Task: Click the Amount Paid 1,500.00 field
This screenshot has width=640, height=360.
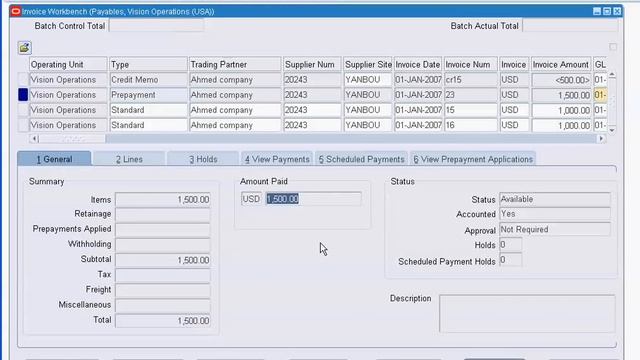Action: pos(313,199)
